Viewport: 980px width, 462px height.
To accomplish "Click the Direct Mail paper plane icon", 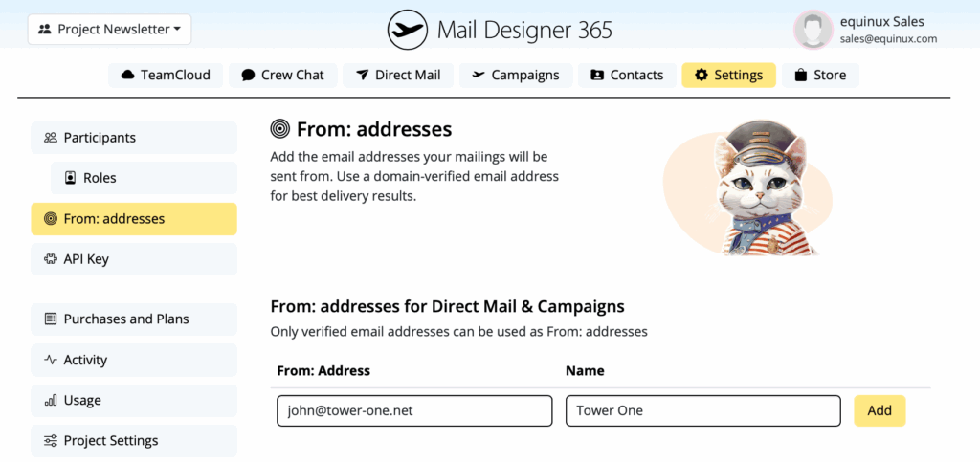I will pyautogui.click(x=362, y=75).
